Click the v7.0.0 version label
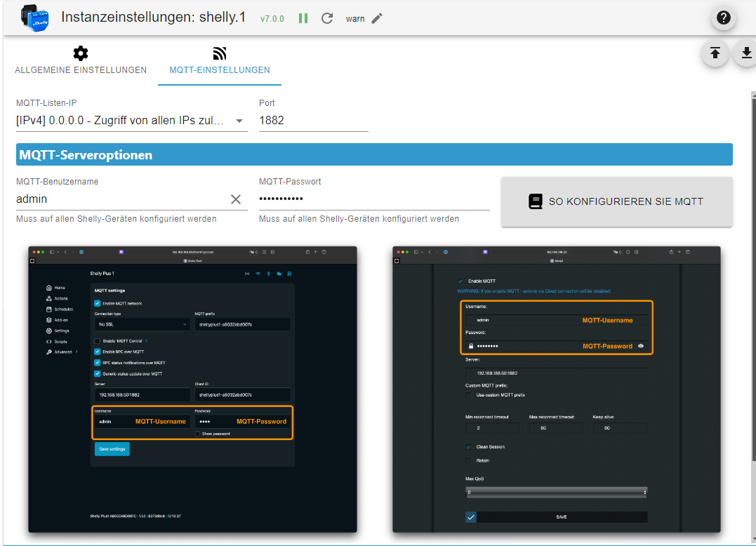The width and height of the screenshot is (756, 546). point(272,19)
